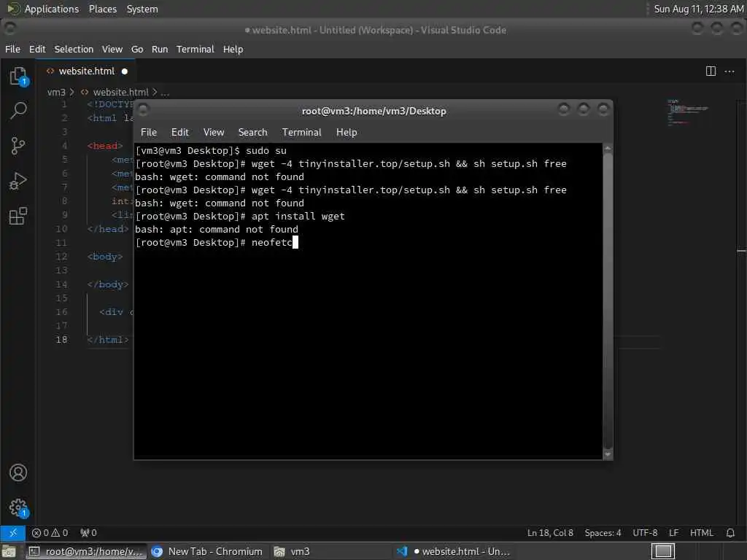Open the terminal window Search menu

(x=252, y=133)
